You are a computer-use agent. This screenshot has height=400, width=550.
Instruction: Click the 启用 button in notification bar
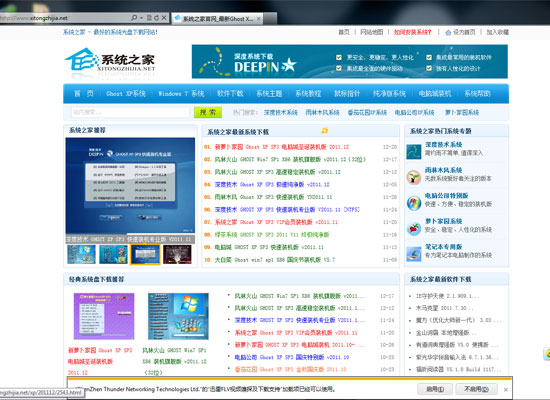coord(435,389)
